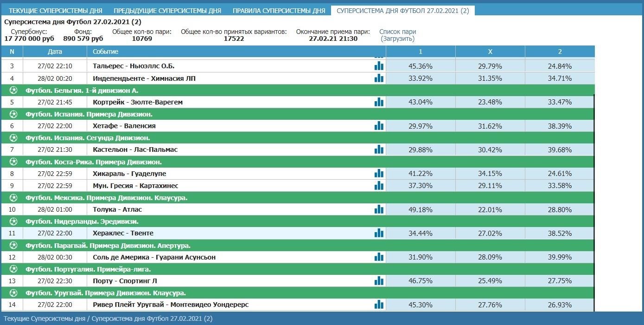Screen dimensions: 644x325
Task: Select draw 25.49% for Порту - Спортинг Л
Action: [x=490, y=281]
